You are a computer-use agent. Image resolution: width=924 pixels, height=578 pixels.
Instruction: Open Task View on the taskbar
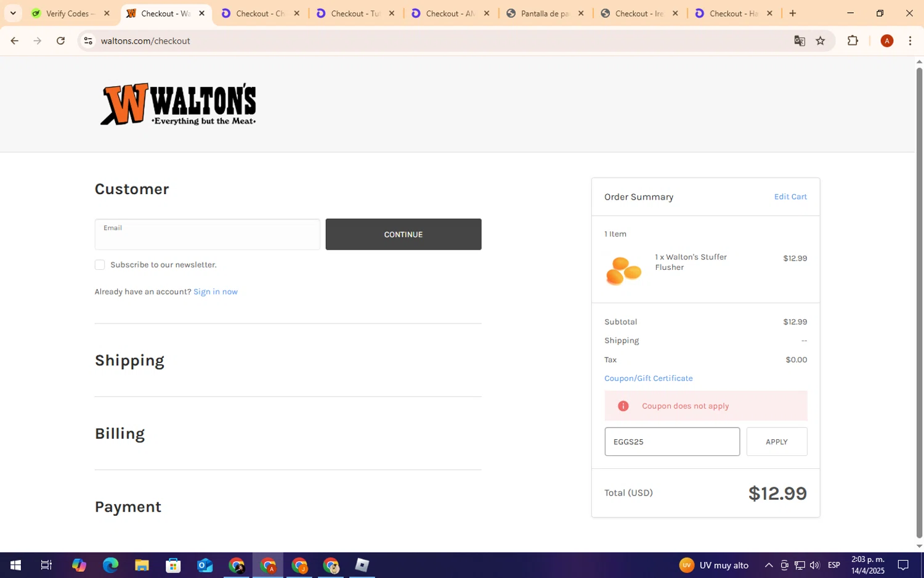pyautogui.click(x=46, y=565)
